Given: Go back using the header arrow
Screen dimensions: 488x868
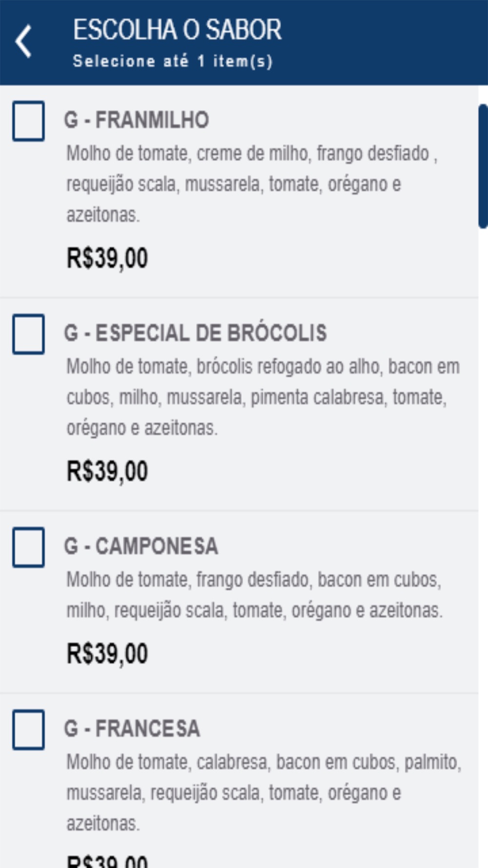Looking at the screenshot, I should pos(23,41).
